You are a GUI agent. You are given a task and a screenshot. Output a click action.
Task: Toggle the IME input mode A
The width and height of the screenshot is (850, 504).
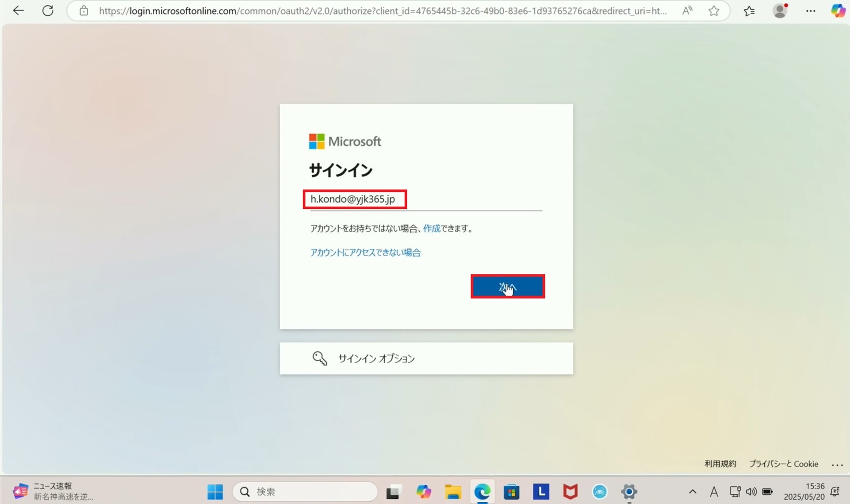(x=714, y=492)
